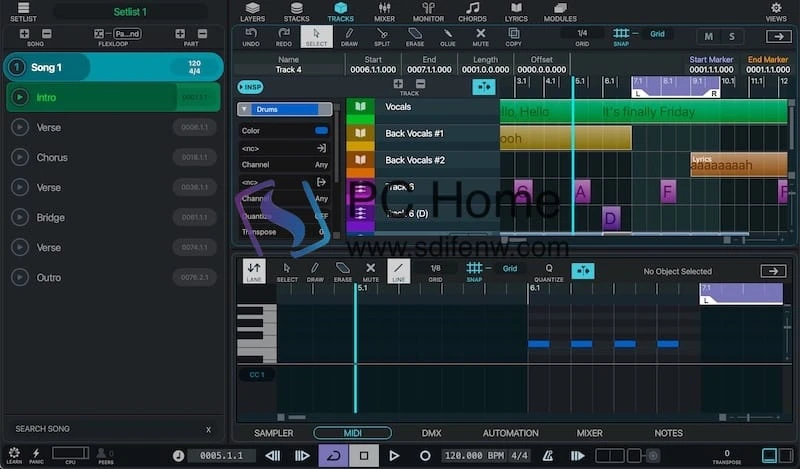Viewport: 800px width, 469px height.
Task: Expand the INSP inspector panel
Action: (x=250, y=87)
